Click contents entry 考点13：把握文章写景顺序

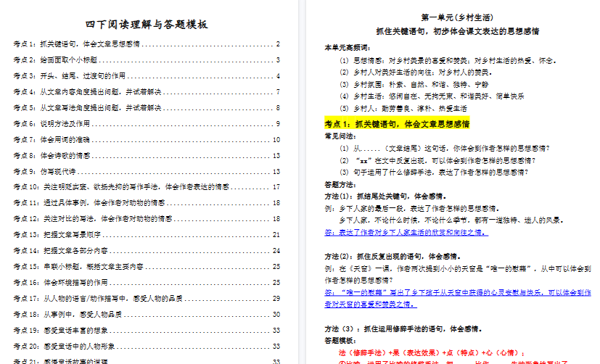coord(147,234)
